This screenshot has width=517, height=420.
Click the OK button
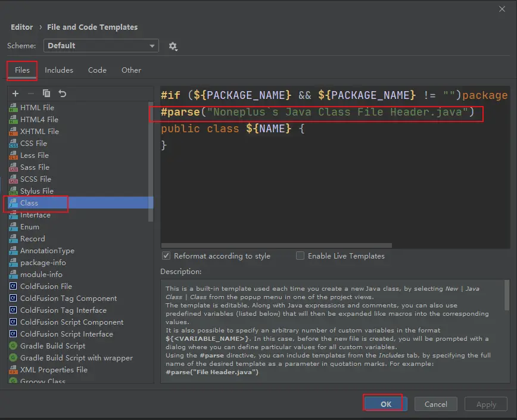tap(386, 404)
